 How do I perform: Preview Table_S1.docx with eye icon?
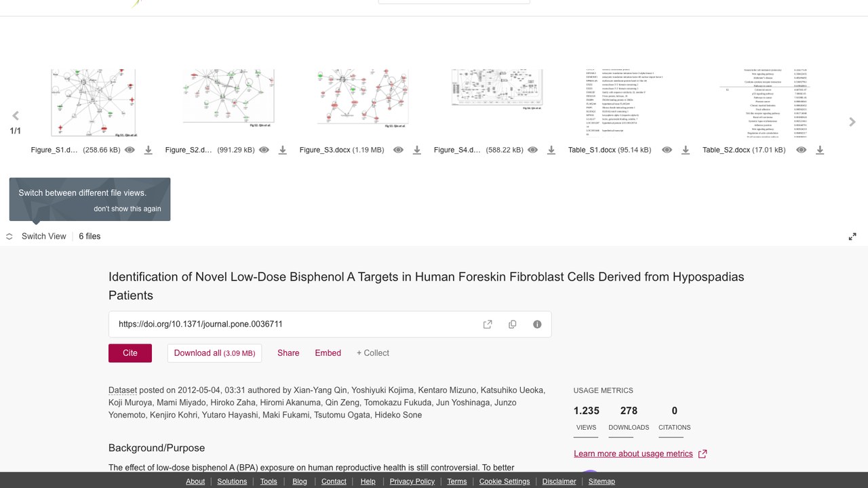click(x=667, y=150)
